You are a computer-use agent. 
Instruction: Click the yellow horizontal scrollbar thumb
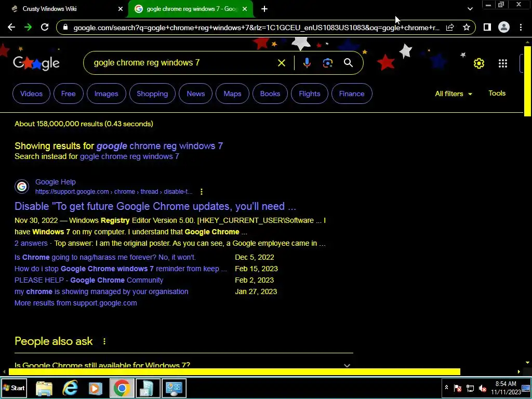[234, 372]
